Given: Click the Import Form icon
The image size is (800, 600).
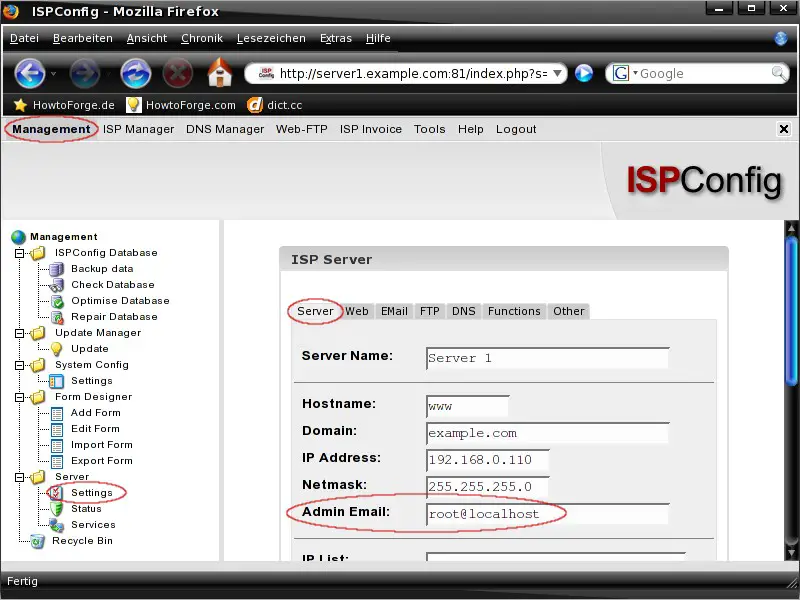Looking at the screenshot, I should pos(57,445).
